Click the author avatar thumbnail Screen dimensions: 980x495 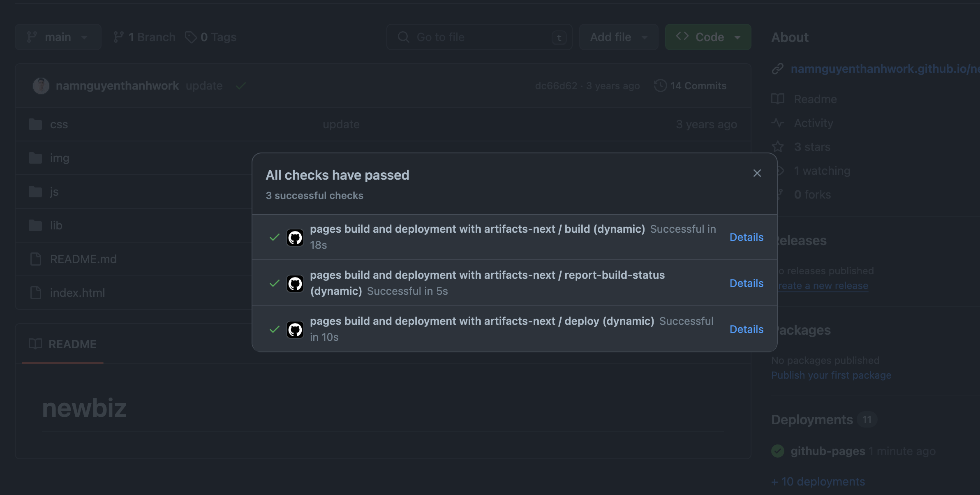point(41,86)
